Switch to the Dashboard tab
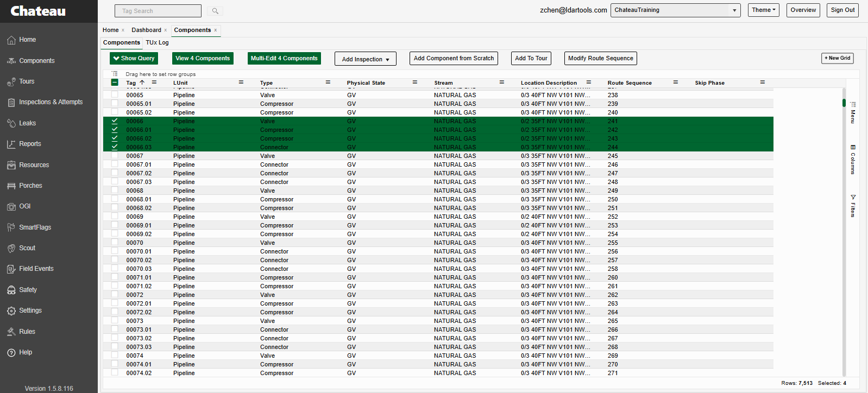This screenshot has width=868, height=393. click(146, 30)
